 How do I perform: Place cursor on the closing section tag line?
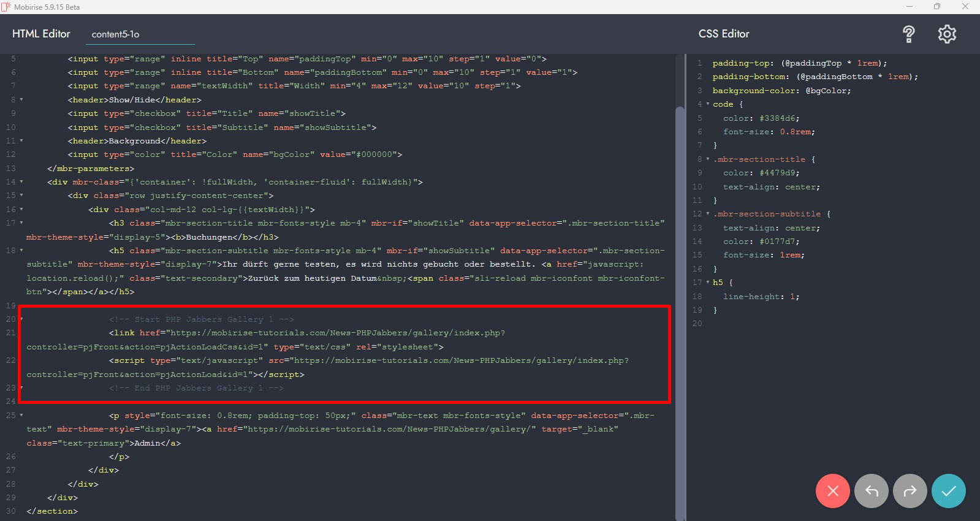point(52,511)
